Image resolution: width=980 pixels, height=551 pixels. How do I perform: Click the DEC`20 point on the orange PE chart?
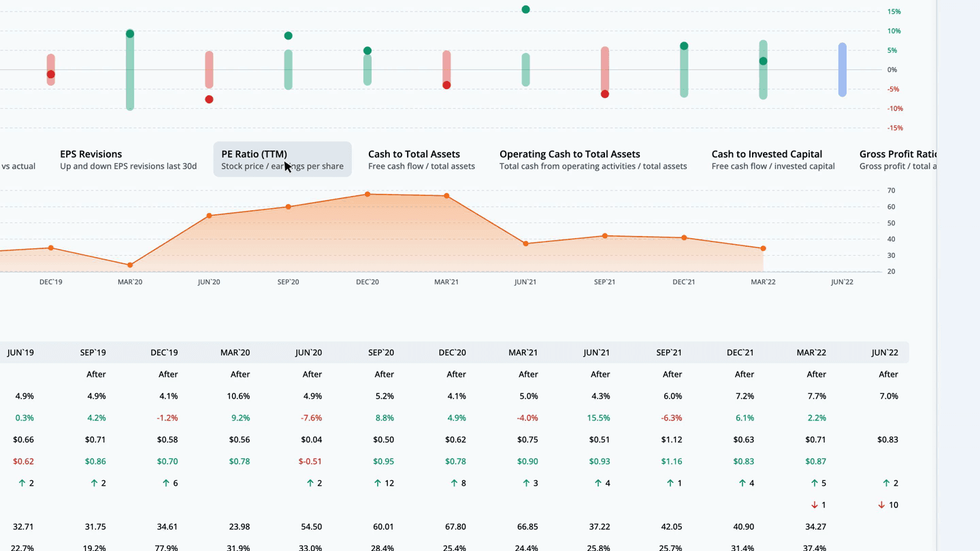click(367, 195)
